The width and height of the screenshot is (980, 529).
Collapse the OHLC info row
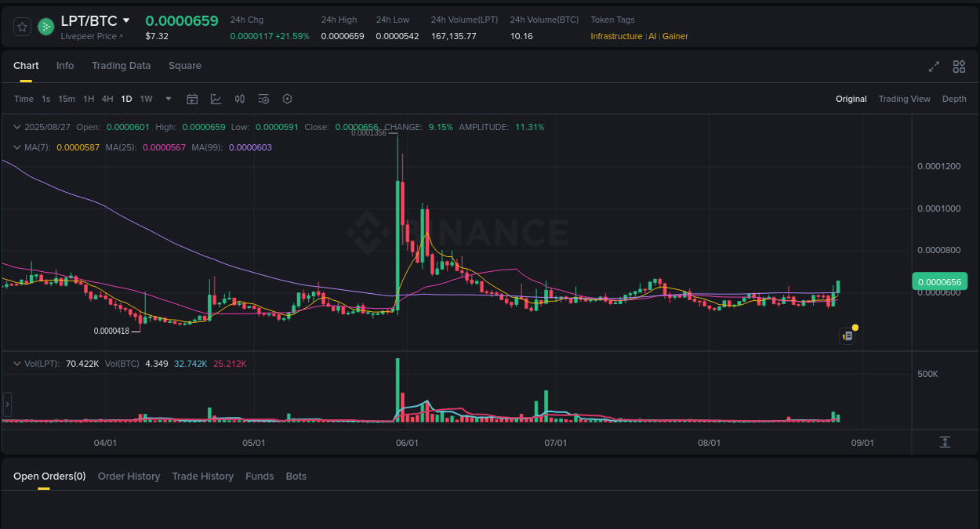pyautogui.click(x=17, y=126)
